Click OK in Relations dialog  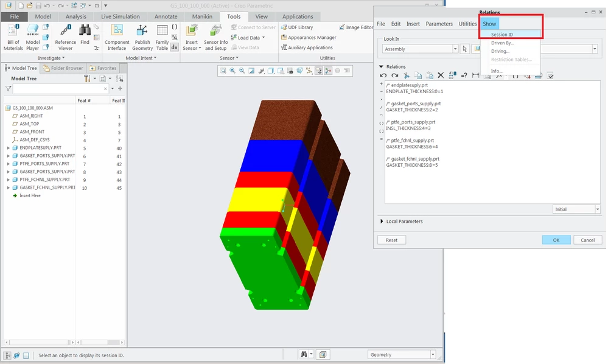(556, 240)
